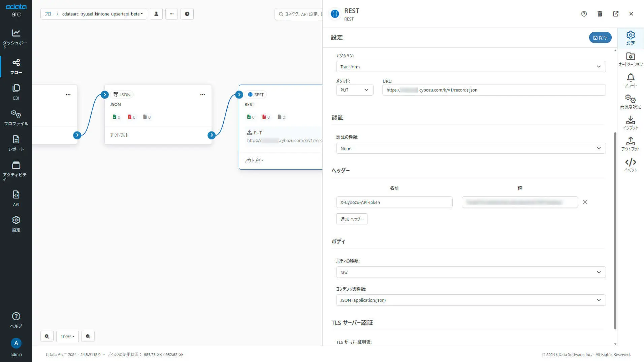Viewport: 644px width, 362px height.
Task: Open the Profile section in sidebar
Action: pos(16,118)
